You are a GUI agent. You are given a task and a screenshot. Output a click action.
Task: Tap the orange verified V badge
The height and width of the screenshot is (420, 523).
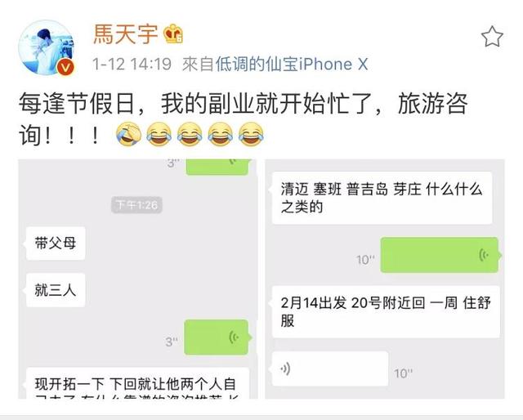tap(65, 68)
